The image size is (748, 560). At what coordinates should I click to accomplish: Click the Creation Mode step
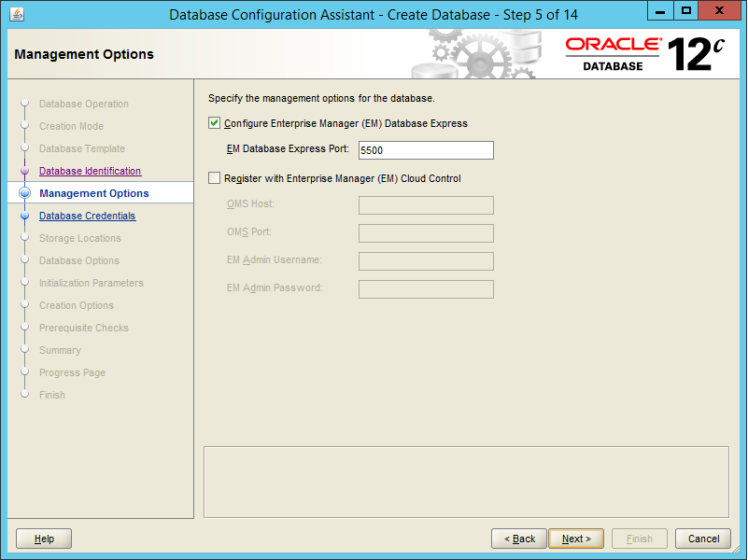coord(71,126)
